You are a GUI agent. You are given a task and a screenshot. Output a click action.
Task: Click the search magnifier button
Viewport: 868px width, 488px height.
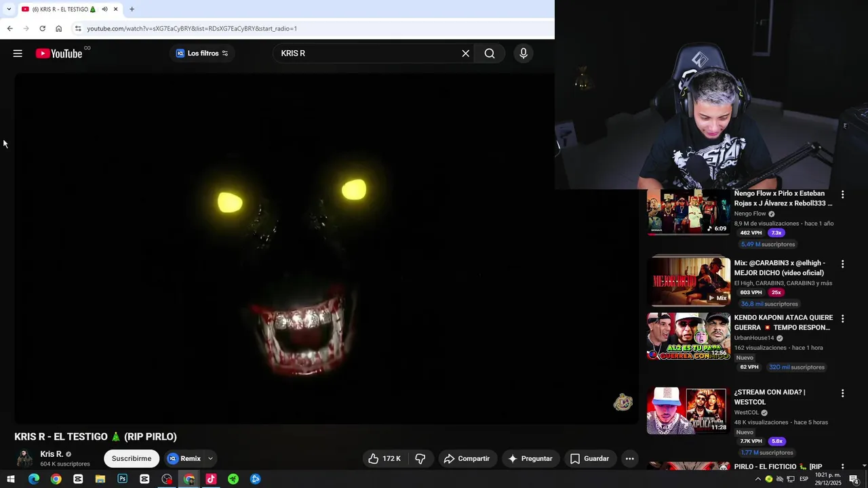(490, 54)
